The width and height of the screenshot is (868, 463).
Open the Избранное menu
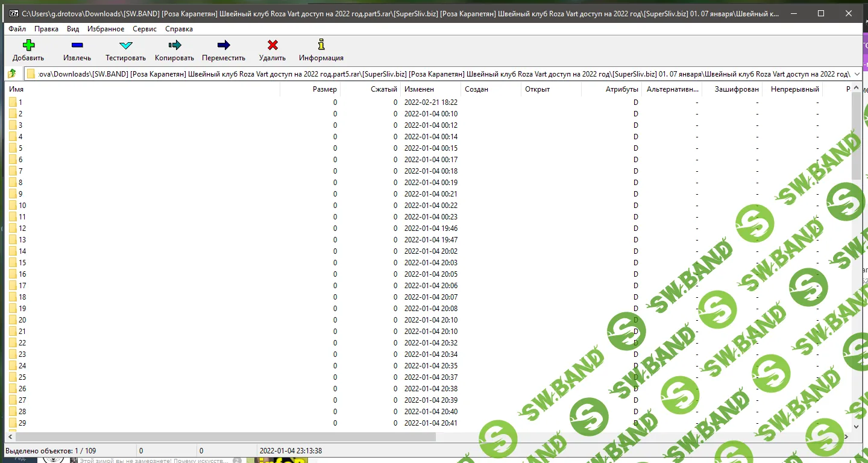105,28
